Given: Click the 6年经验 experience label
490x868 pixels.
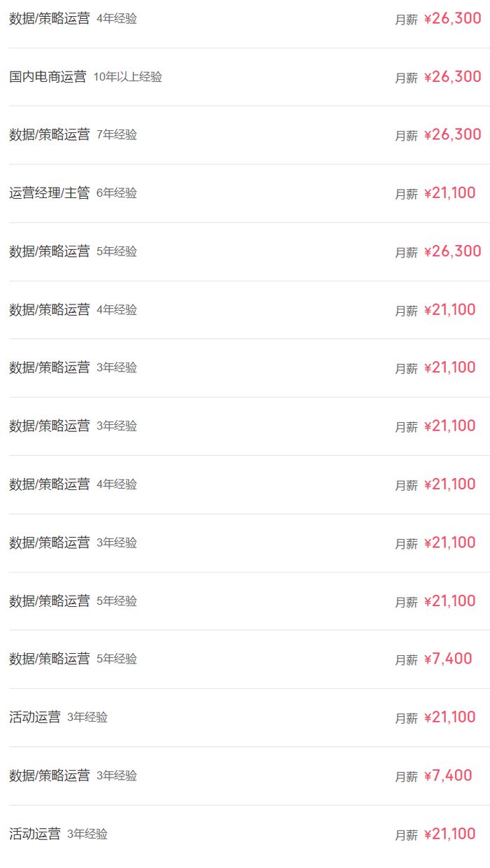Looking at the screenshot, I should click(x=116, y=193).
